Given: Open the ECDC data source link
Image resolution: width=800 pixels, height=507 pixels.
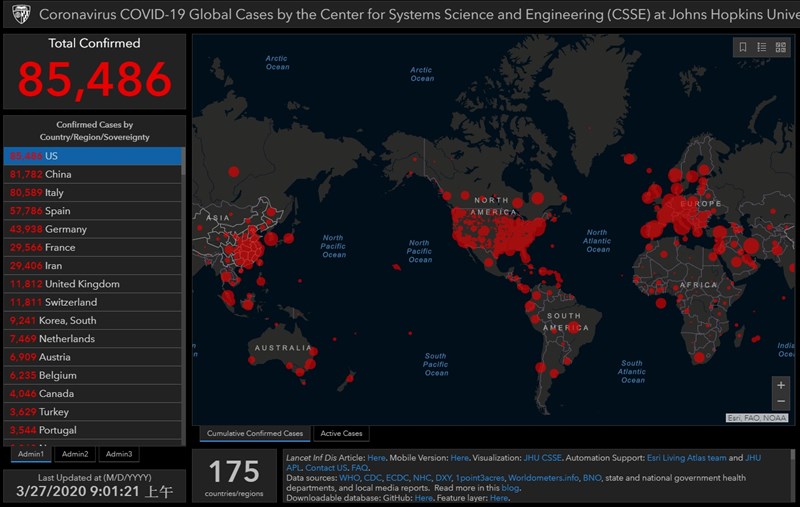Looking at the screenshot, I should pos(397,478).
